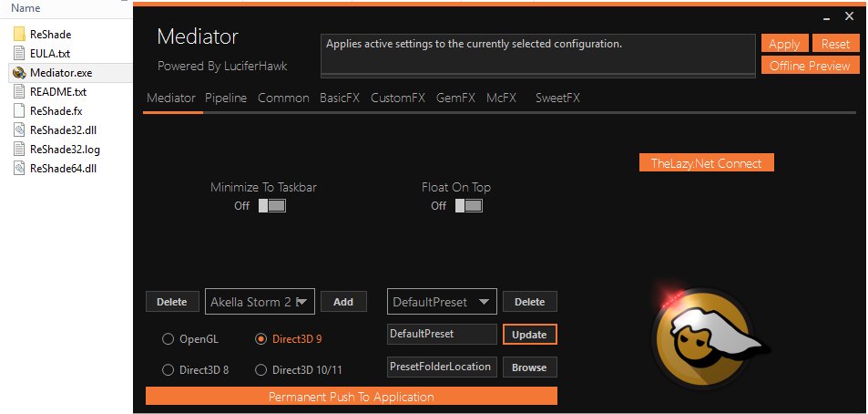Click the Update preset button
This screenshot has width=868, height=414.
tap(530, 334)
